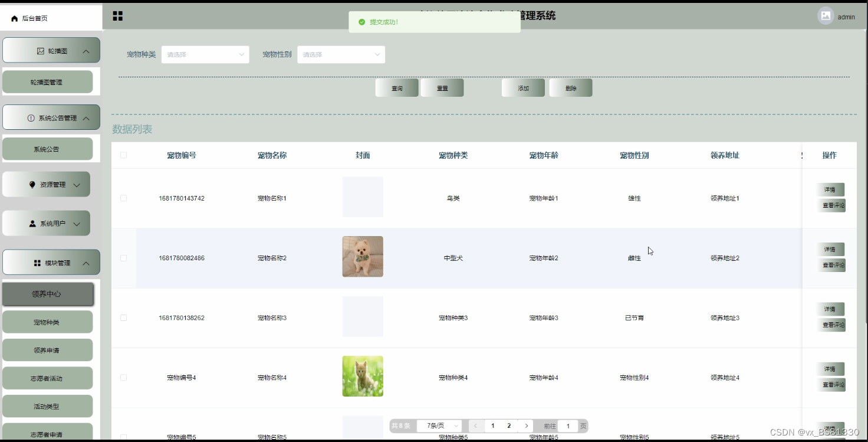The width and height of the screenshot is (868, 442).
Task: Click 查看评论 for 宠物名称2
Action: click(831, 265)
